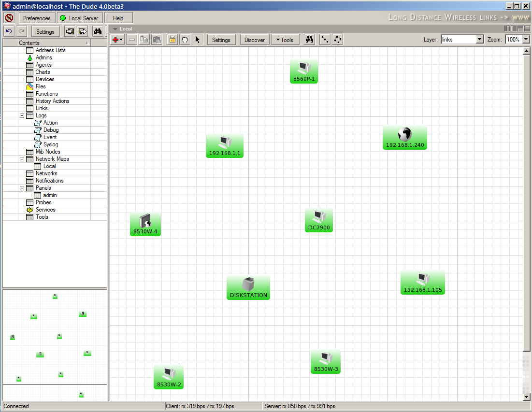Open Devices in contents tree
This screenshot has height=412, width=532.
(x=45, y=79)
